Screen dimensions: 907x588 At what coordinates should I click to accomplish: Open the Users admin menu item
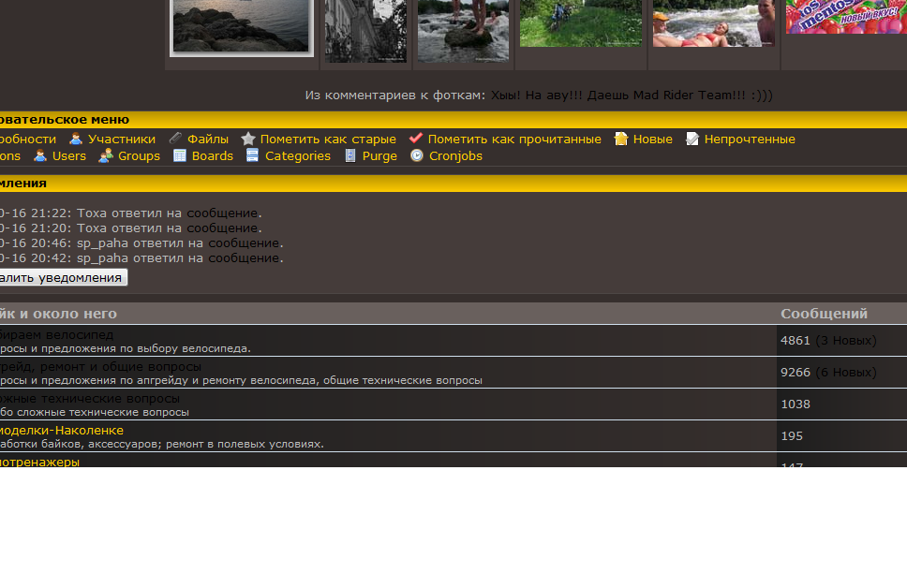coord(68,156)
